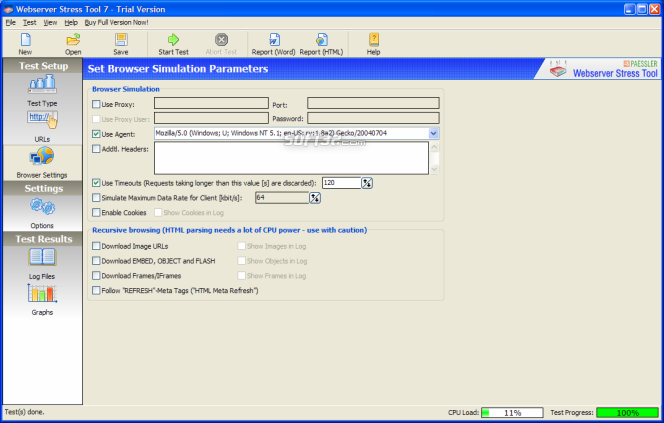
Task: Expand the Use Agent dropdown arrow
Action: [x=433, y=133]
